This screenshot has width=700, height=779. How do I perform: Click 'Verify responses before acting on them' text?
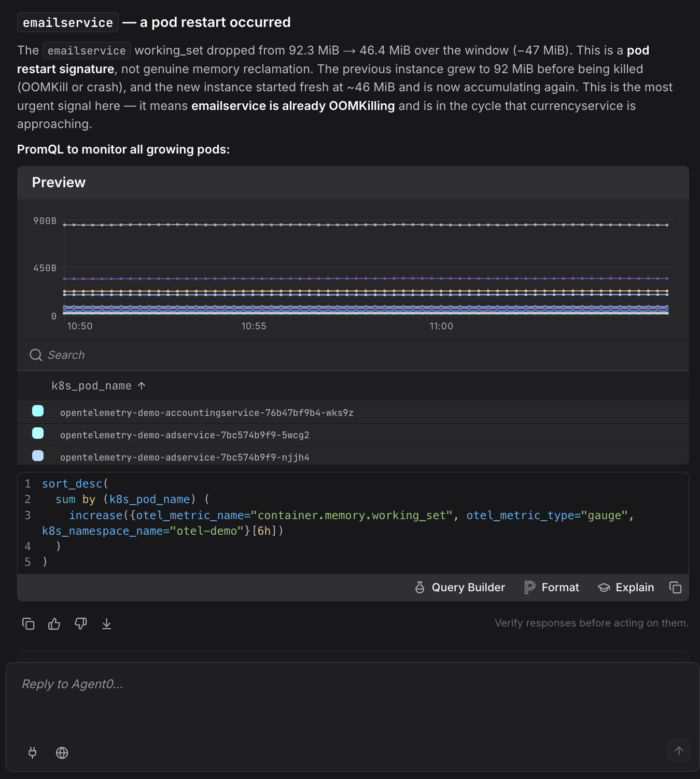click(x=592, y=623)
